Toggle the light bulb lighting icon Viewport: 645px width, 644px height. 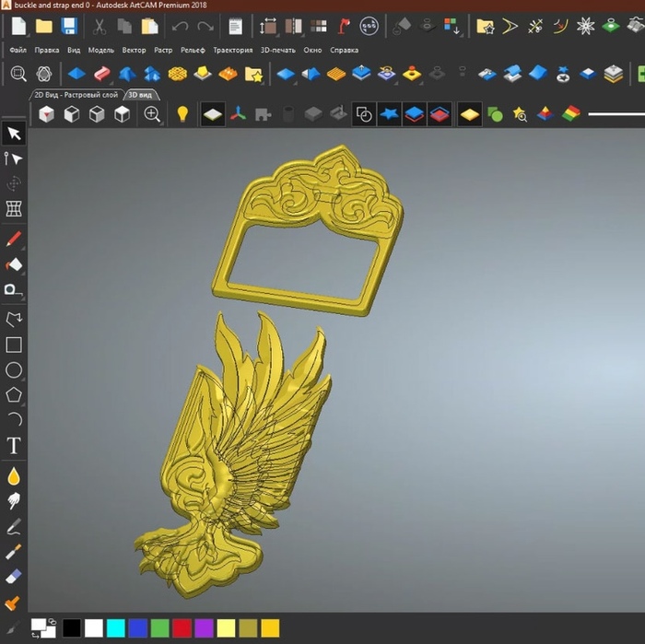(x=182, y=114)
